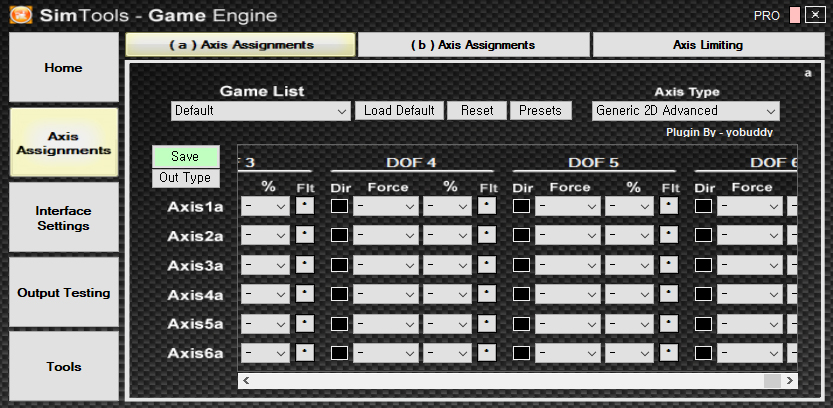Toggle Axis2a DOF 4 Dir box
Image resolution: width=833 pixels, height=408 pixels.
tap(339, 235)
